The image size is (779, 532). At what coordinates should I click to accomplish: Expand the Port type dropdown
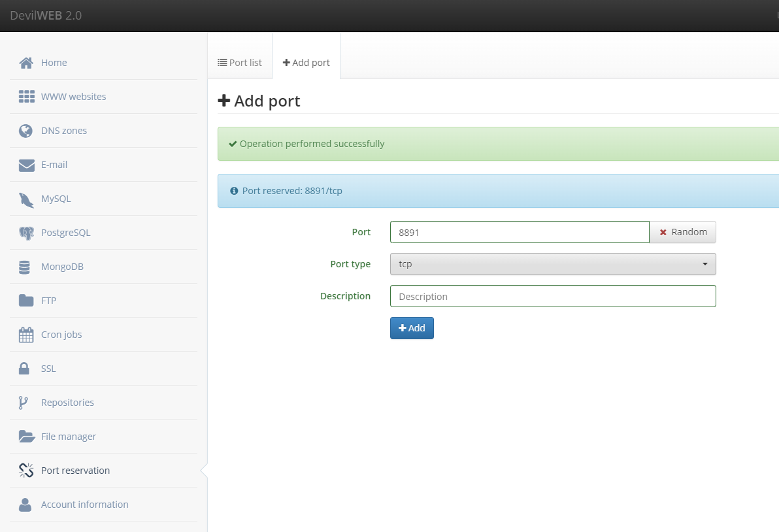point(553,264)
